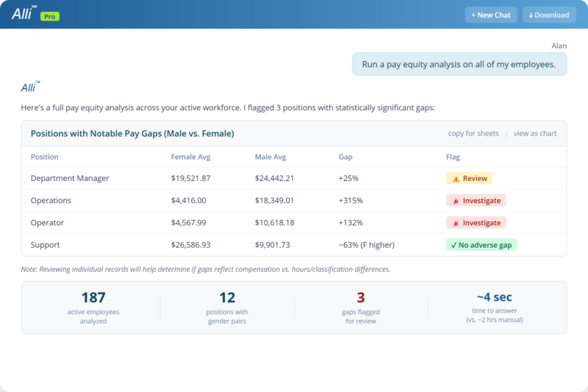
Task: Select the Operations position cell
Action: coord(51,200)
